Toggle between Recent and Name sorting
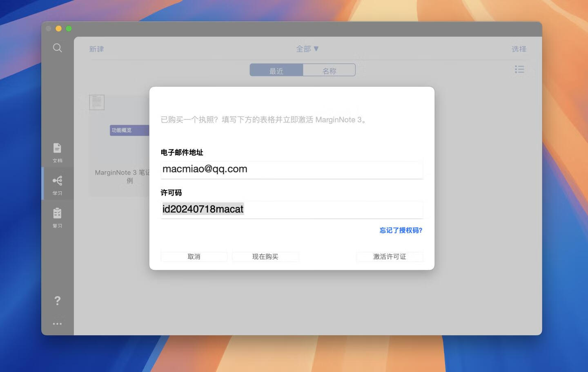The image size is (588, 372). tap(303, 69)
